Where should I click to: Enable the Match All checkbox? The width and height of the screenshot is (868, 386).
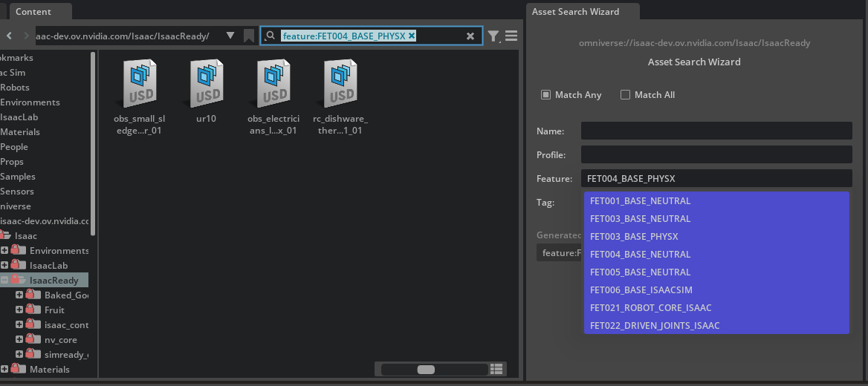point(625,95)
